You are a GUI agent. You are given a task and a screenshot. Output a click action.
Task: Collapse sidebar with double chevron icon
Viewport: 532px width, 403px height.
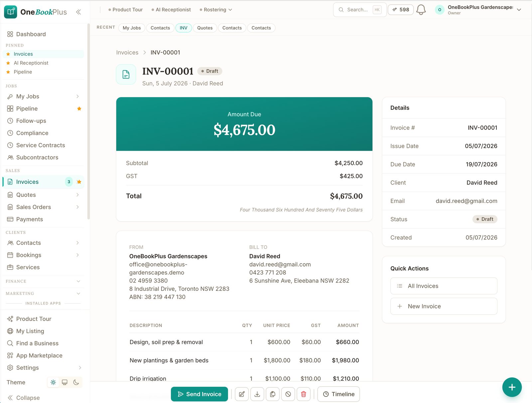[x=78, y=12]
